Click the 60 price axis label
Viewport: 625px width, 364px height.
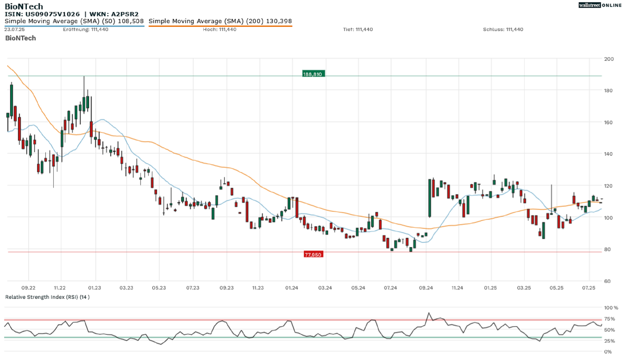pyautogui.click(x=607, y=281)
